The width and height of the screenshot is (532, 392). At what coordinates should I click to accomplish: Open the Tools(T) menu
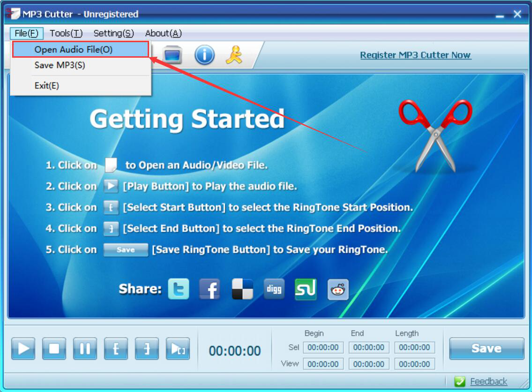[66, 33]
